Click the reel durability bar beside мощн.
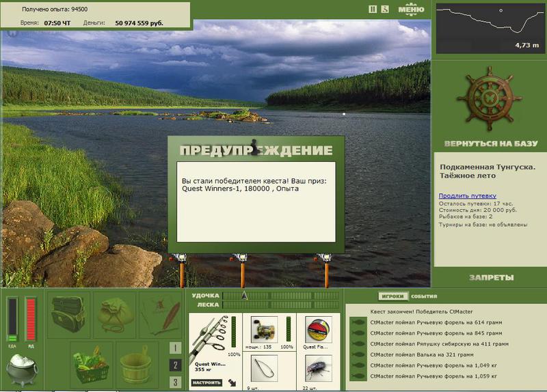 [x=288, y=329]
